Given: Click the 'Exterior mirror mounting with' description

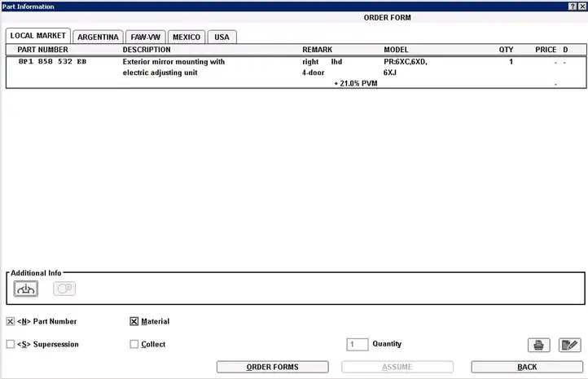Looking at the screenshot, I should coord(173,62).
